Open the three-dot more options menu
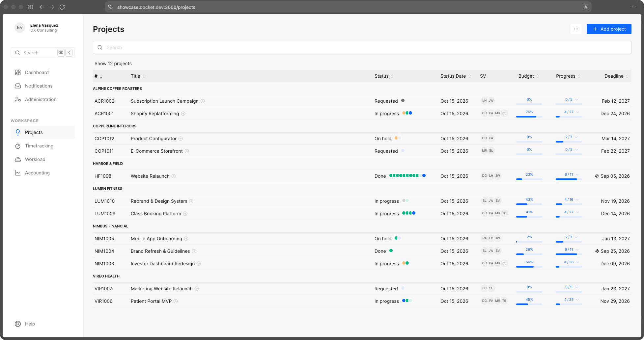The image size is (644, 340). (576, 29)
